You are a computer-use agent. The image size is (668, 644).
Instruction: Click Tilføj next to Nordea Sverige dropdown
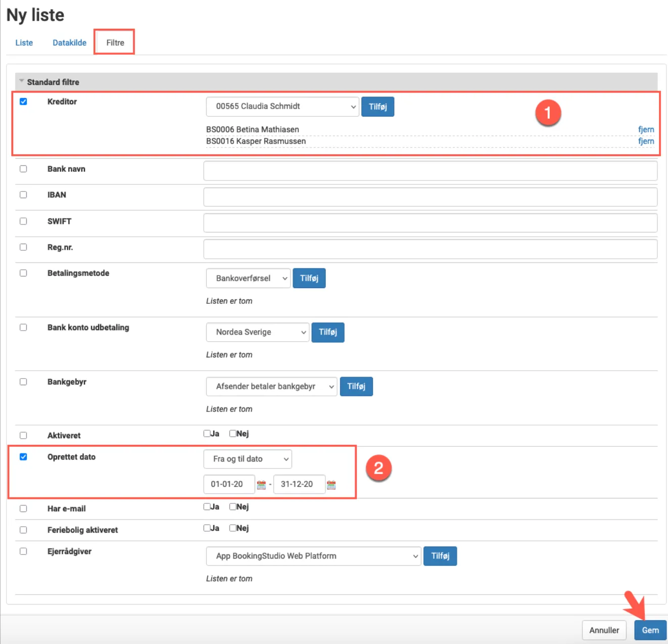[328, 332]
